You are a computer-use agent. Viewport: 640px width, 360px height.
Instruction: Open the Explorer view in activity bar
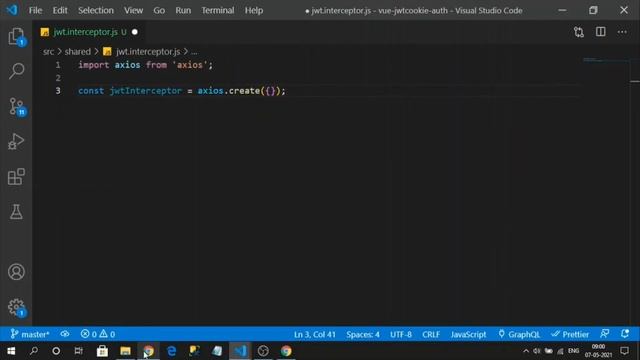(16, 37)
